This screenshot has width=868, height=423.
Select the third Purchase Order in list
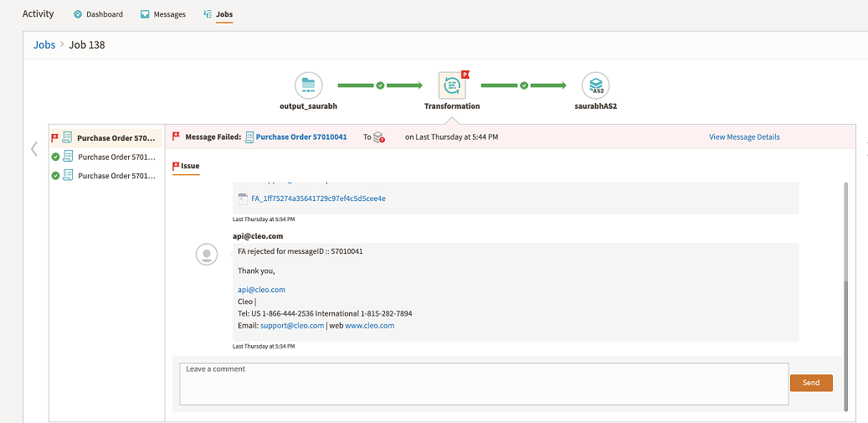(116, 176)
